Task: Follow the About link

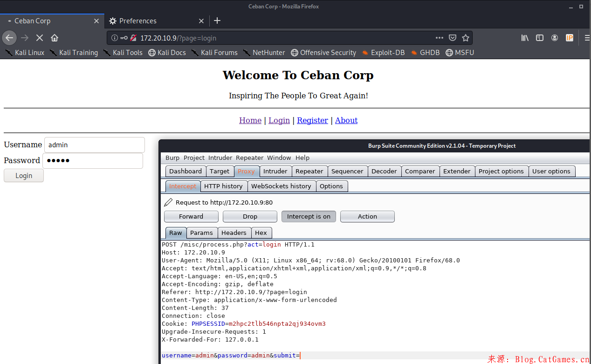Action: tap(346, 120)
